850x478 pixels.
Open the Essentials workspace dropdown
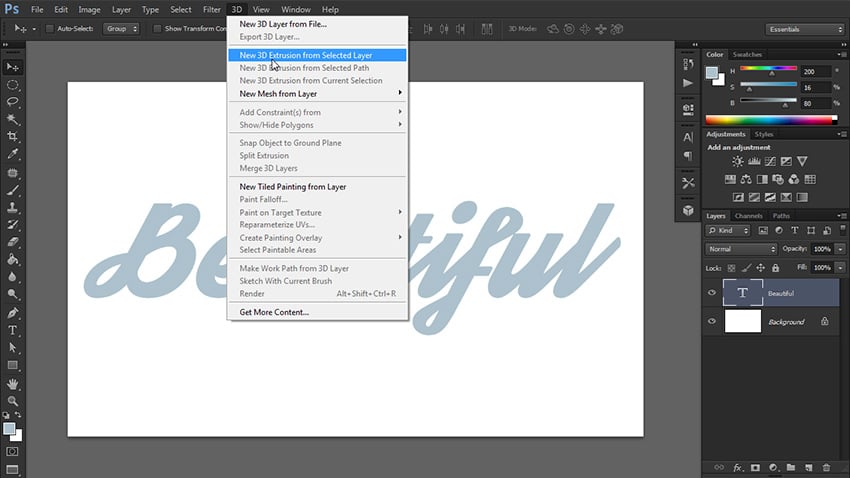click(x=804, y=29)
